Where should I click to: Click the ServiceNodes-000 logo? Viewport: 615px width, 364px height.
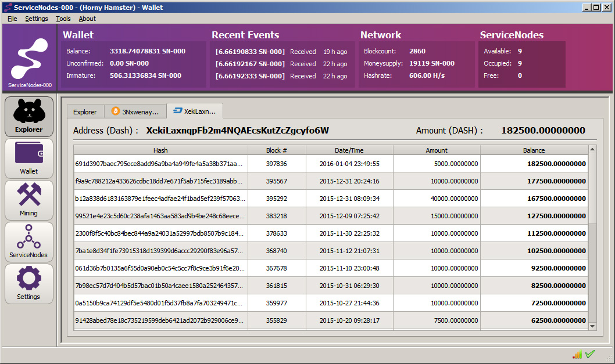coord(30,59)
